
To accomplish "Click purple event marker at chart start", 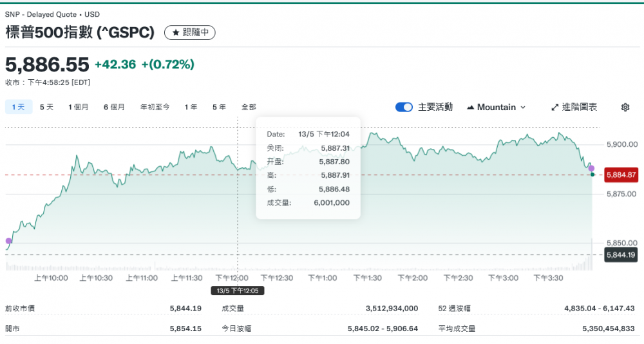I will point(8,241).
